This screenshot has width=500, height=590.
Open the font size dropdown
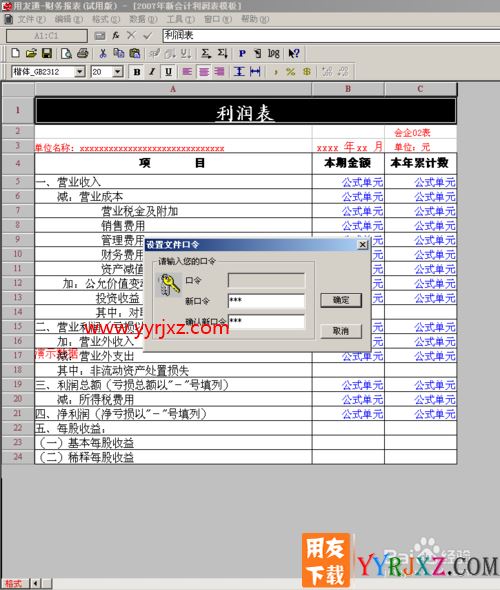[x=118, y=71]
